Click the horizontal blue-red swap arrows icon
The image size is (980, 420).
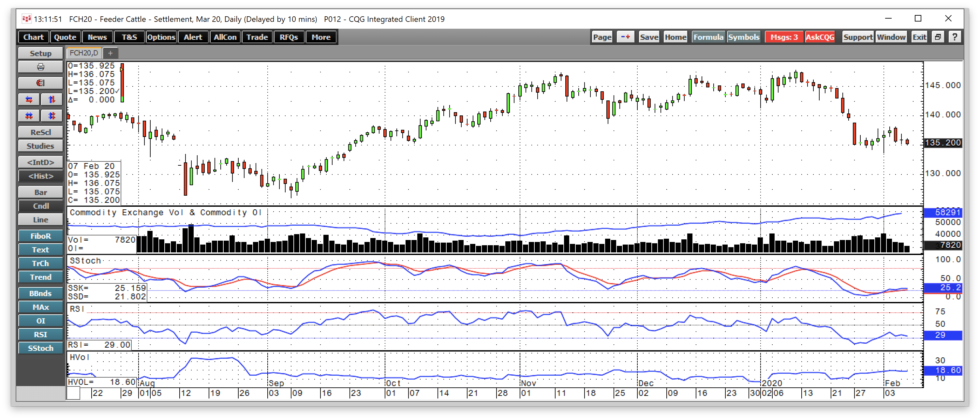click(x=29, y=100)
